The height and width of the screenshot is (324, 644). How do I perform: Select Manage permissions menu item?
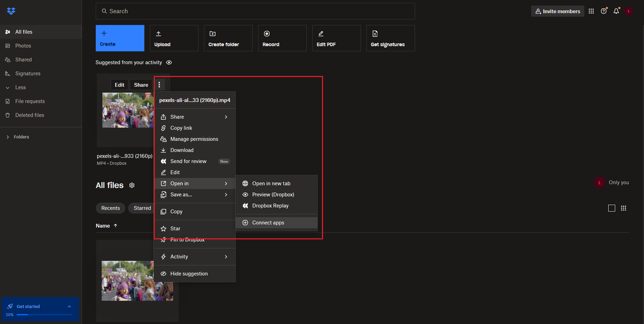pos(195,139)
